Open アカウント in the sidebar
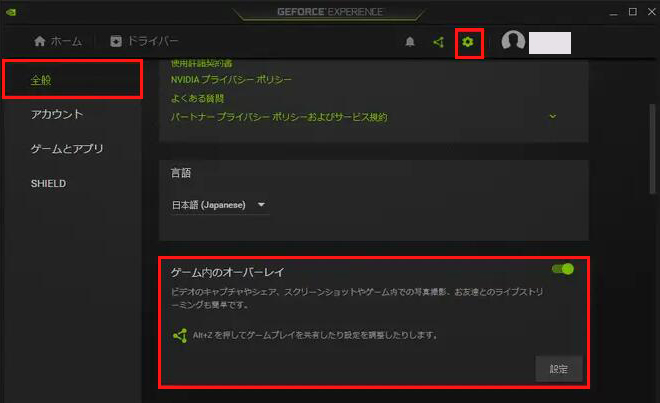The image size is (660, 403). (57, 114)
